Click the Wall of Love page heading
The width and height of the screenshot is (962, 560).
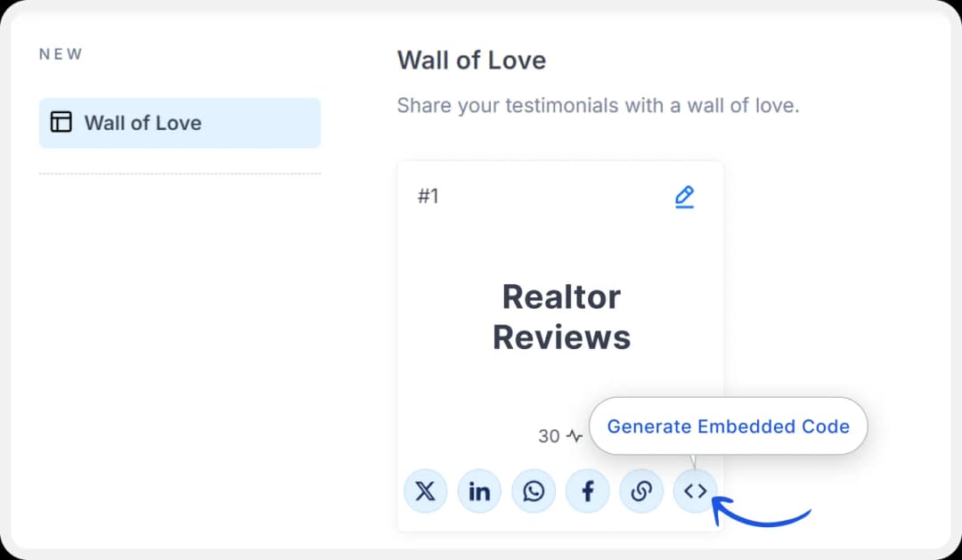pos(471,60)
